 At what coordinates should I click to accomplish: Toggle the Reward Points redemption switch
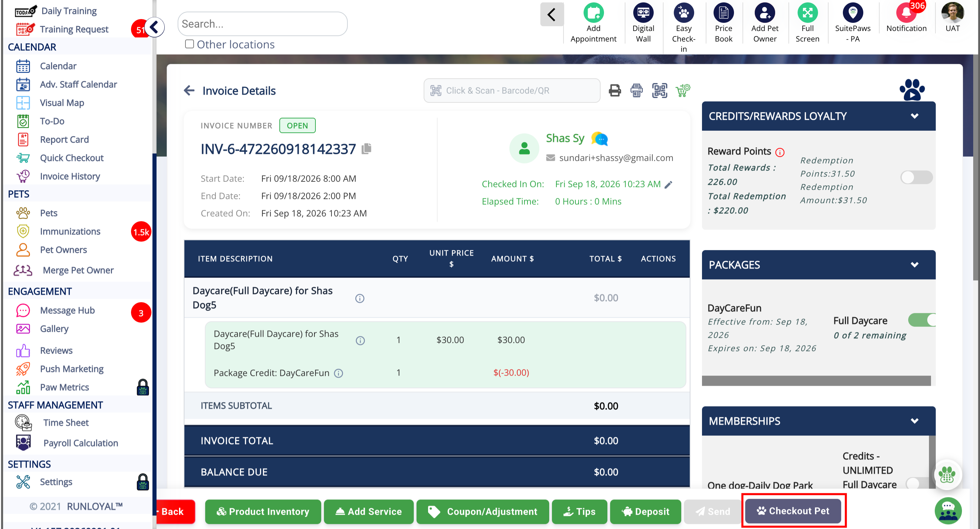pos(916,177)
